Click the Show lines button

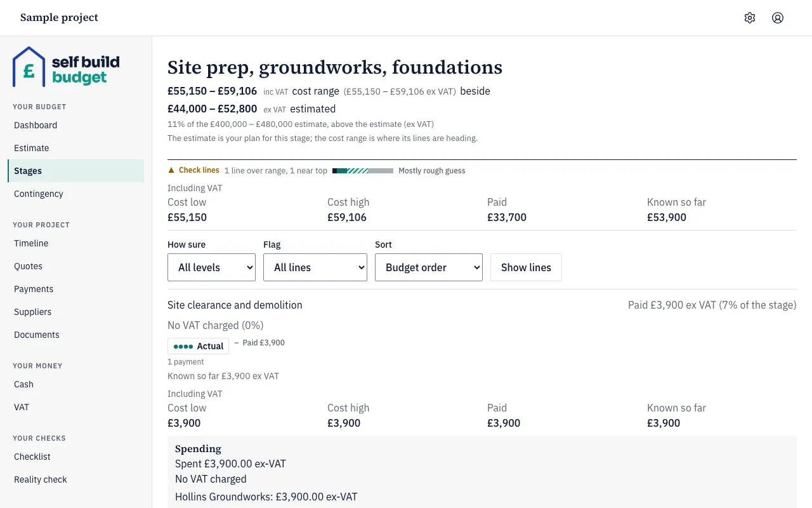point(526,267)
